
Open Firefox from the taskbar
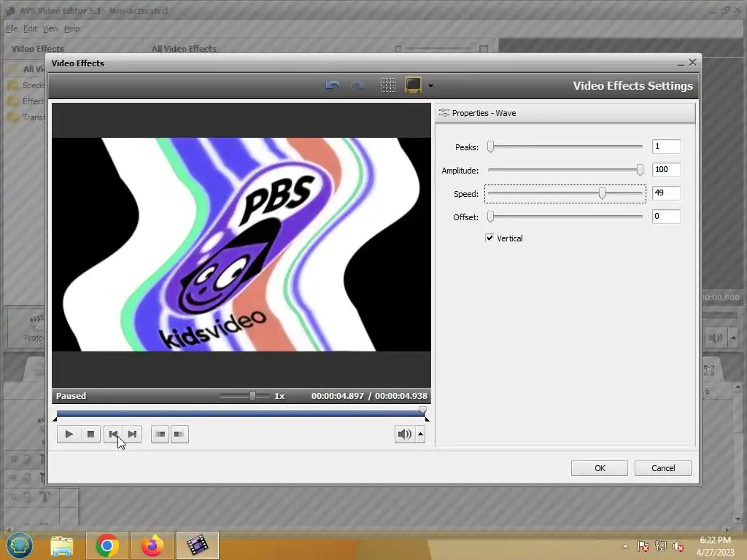[x=152, y=545]
